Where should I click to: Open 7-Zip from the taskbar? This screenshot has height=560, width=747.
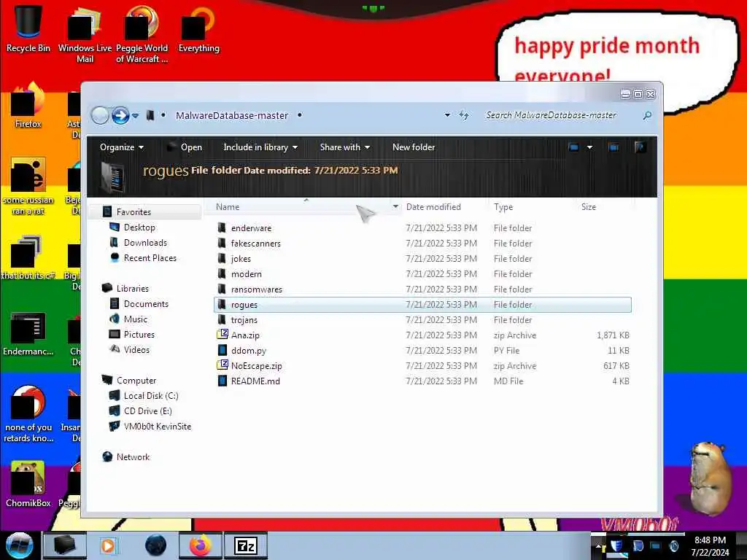(246, 545)
